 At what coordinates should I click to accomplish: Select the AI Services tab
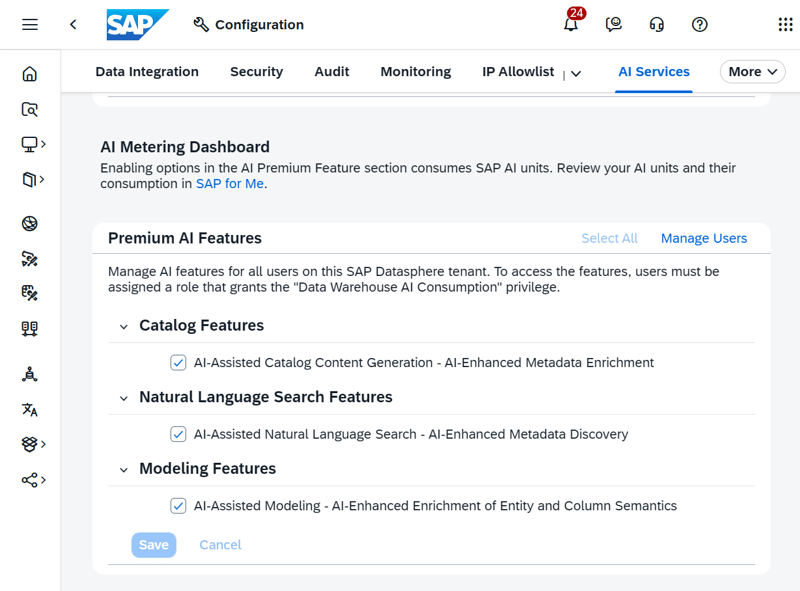click(654, 72)
